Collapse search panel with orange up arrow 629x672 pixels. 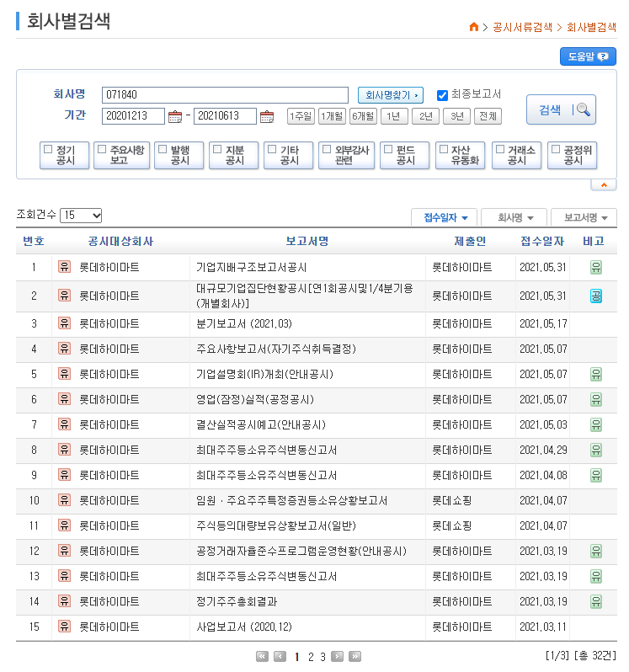[604, 185]
